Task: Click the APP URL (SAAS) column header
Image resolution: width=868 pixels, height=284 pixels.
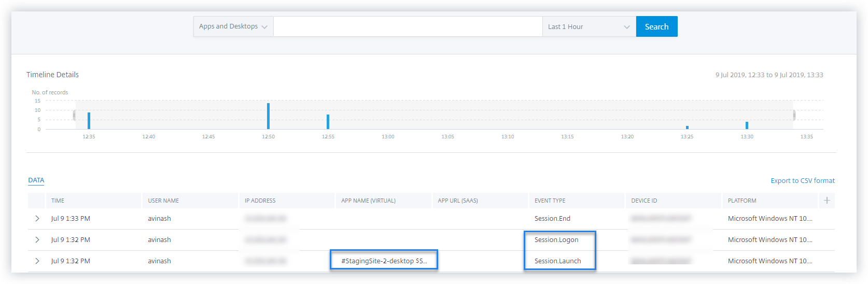Action: tap(480, 201)
